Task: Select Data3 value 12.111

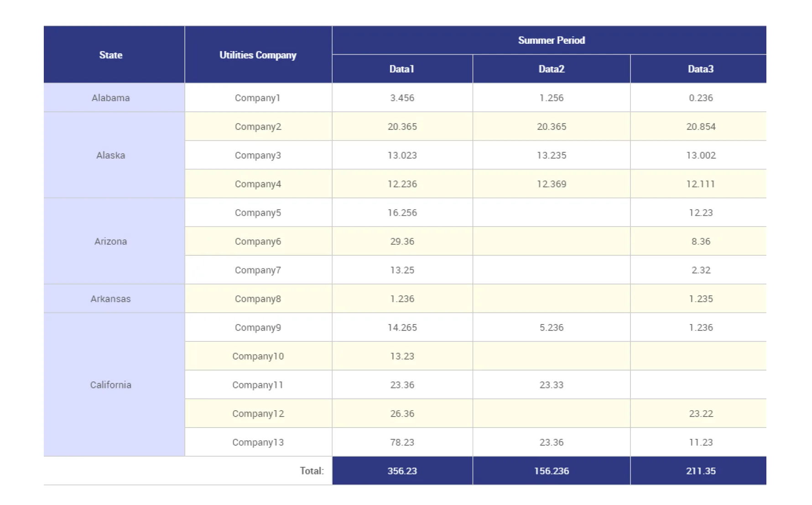Action: click(x=698, y=184)
